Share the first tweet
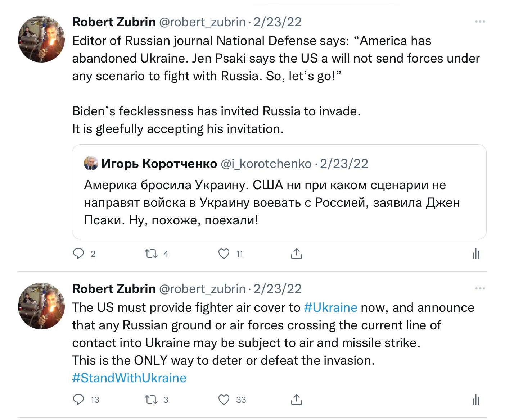 (x=296, y=254)
